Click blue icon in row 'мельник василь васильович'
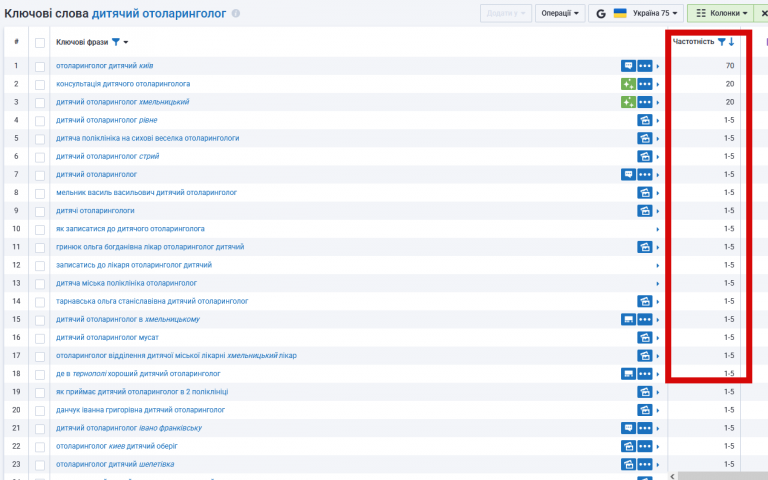 [x=645, y=192]
